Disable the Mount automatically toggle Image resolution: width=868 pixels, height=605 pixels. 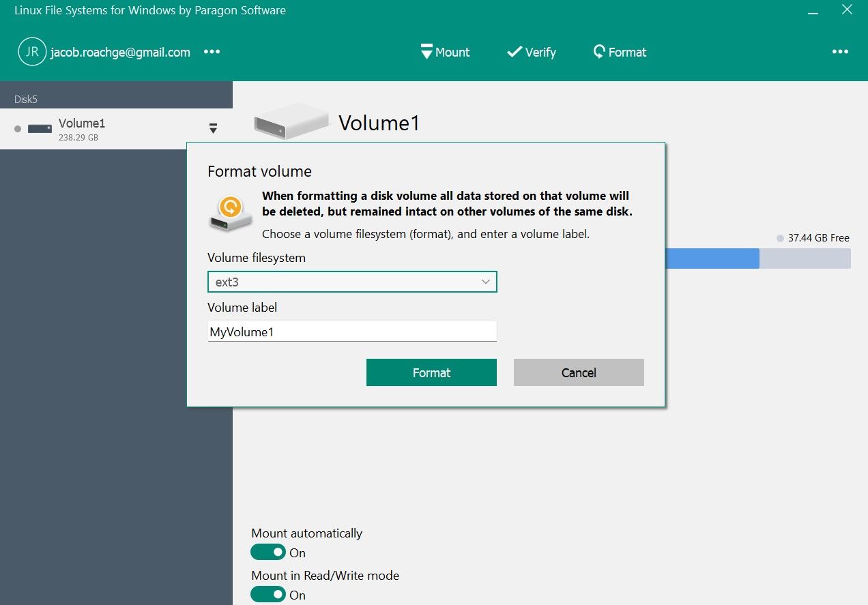pyautogui.click(x=268, y=552)
